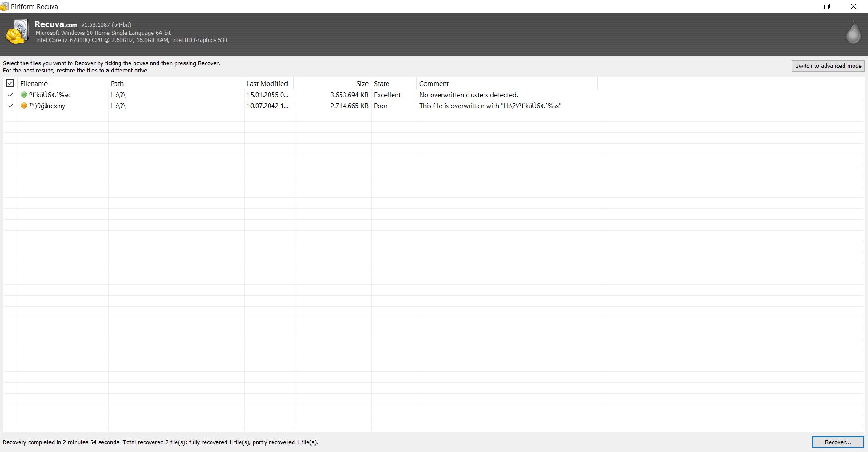The height and width of the screenshot is (452, 868).
Task: Click the Recuva hard drive helmet logo
Action: click(17, 32)
